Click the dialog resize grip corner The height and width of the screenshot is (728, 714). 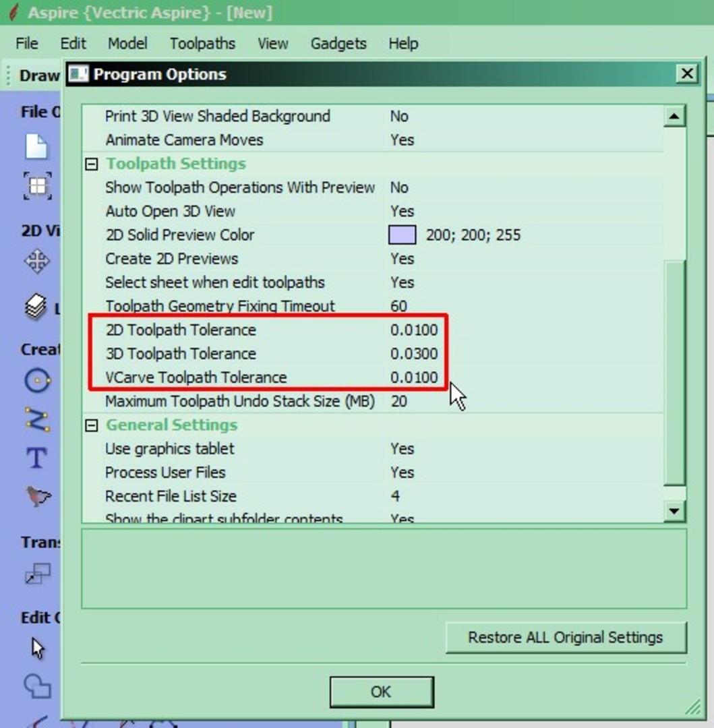(693, 707)
